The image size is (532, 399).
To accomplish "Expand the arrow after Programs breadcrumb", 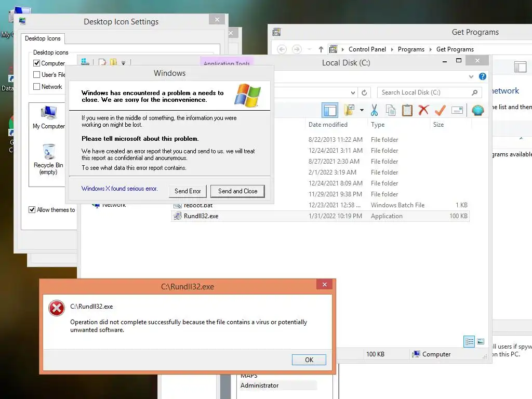I will click(430, 49).
